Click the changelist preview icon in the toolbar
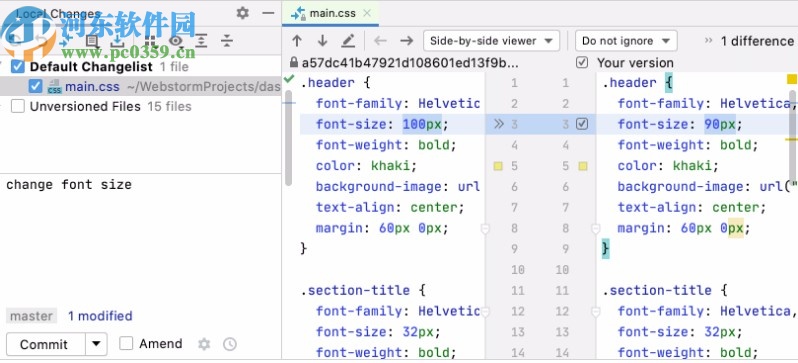This screenshot has width=798, height=363. click(92, 41)
